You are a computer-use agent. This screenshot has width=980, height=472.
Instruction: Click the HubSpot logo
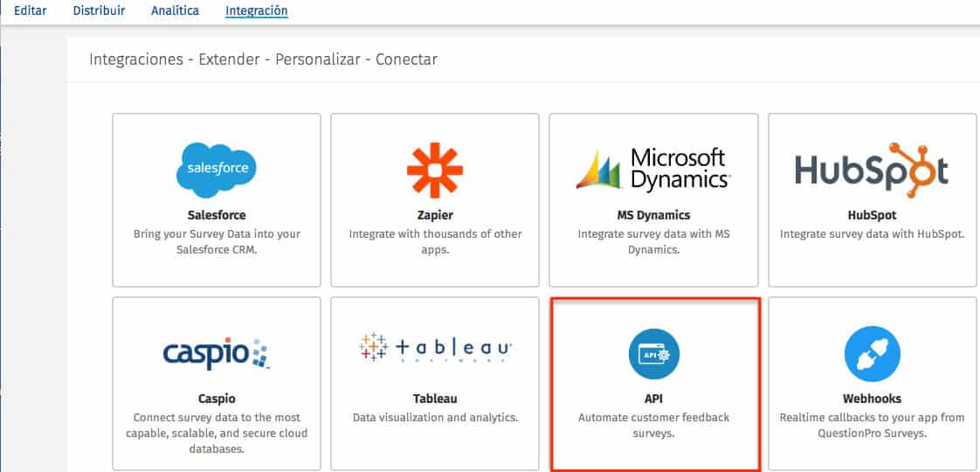872,170
